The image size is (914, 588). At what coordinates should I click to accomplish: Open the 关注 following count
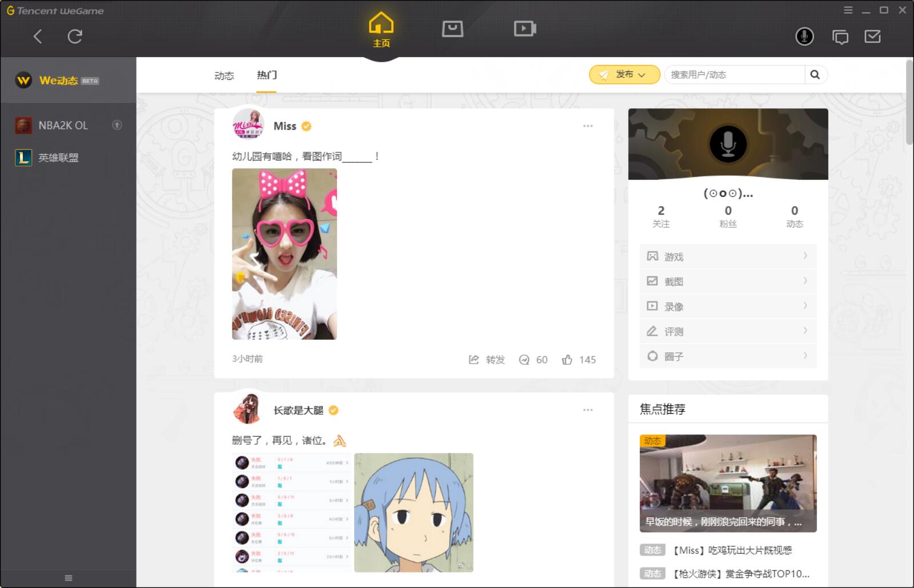click(661, 217)
